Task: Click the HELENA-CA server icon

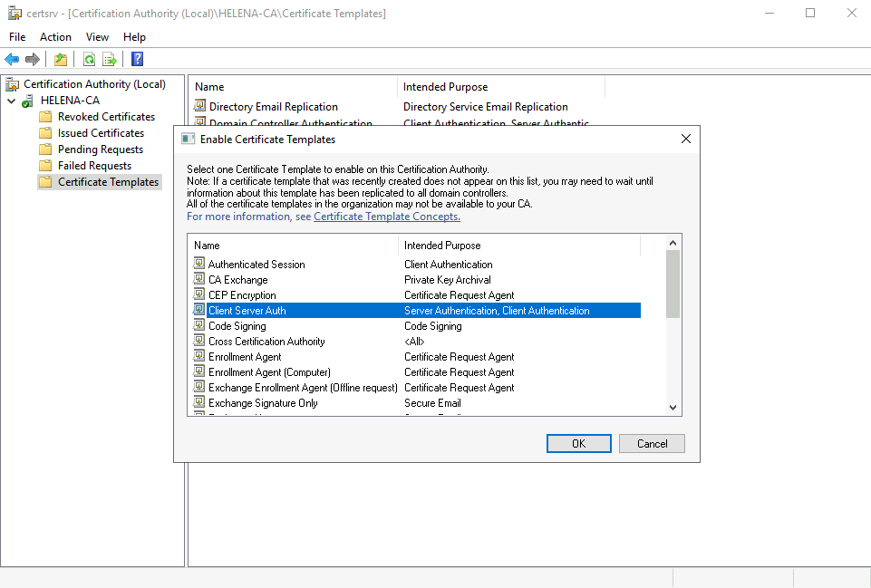Action: tap(27, 101)
